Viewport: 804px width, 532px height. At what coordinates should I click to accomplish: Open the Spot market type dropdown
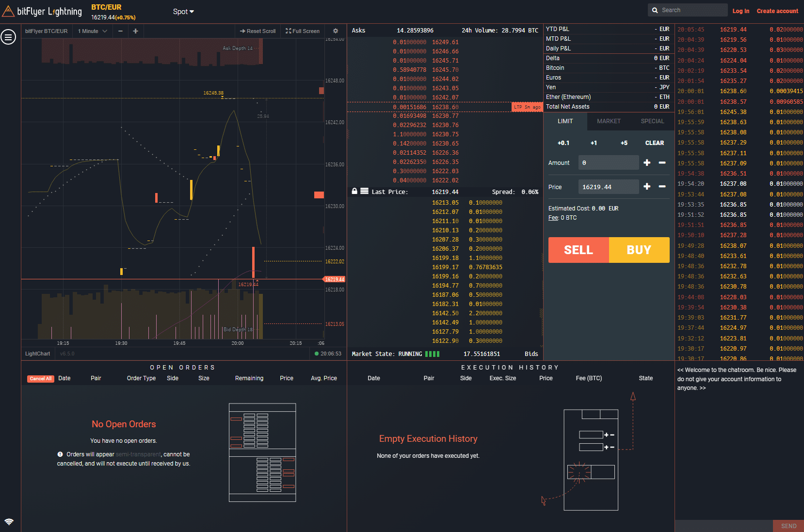click(x=183, y=12)
